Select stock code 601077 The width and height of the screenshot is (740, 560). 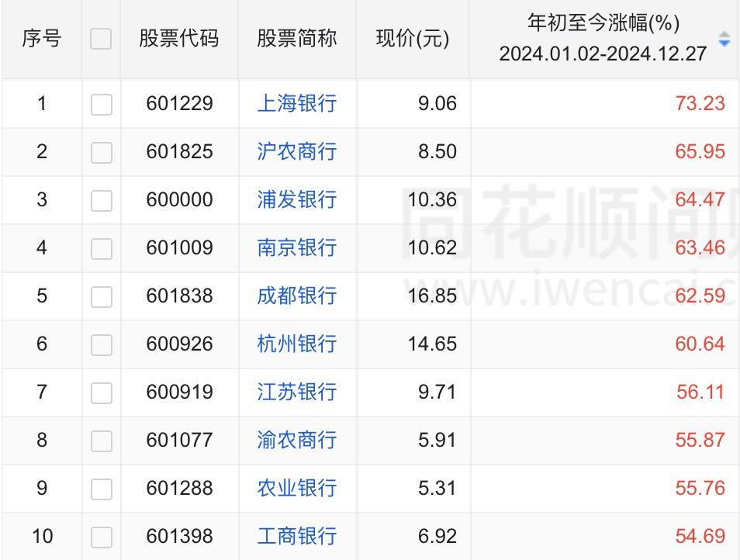pos(179,441)
